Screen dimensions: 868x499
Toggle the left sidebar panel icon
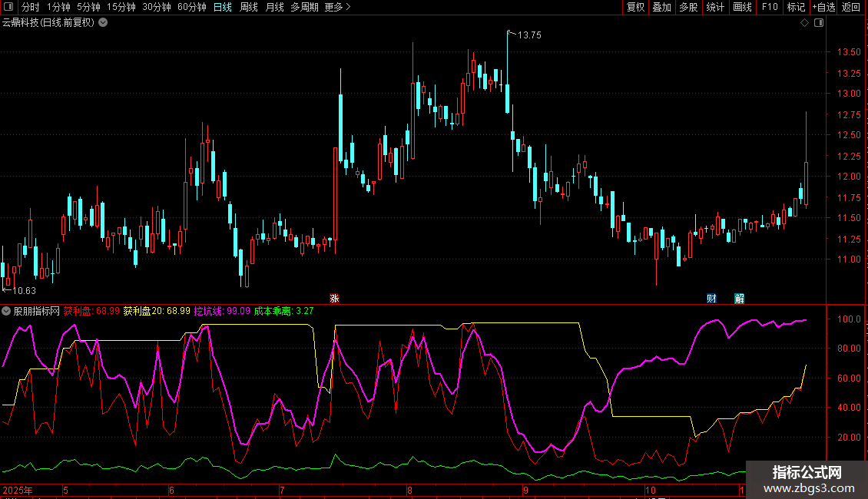(x=8, y=8)
